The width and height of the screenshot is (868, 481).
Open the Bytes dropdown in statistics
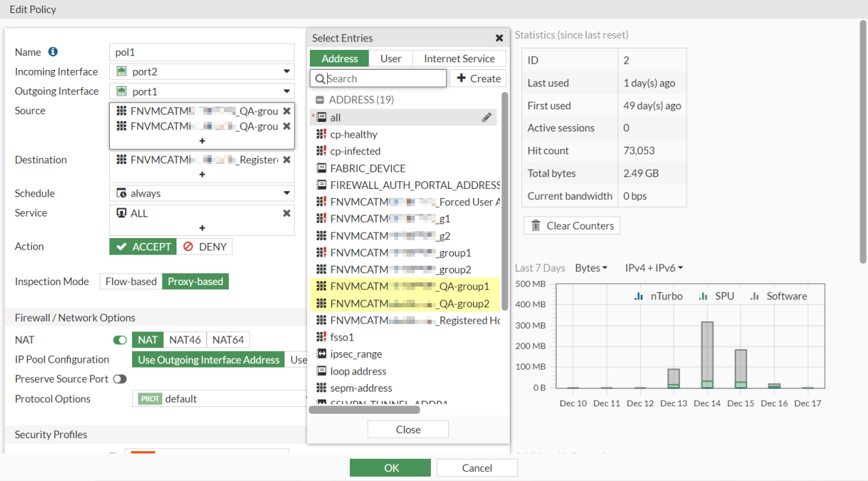(591, 268)
